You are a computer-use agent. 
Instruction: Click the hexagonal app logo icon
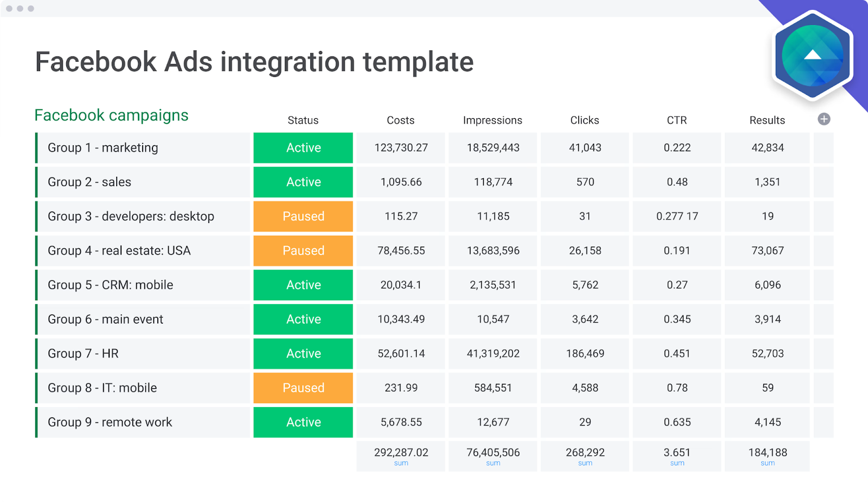(x=812, y=55)
